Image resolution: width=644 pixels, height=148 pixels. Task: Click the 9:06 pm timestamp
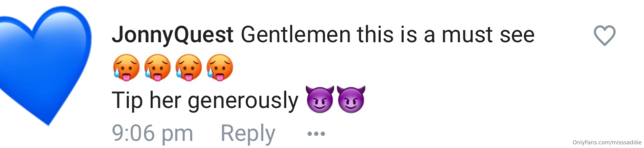(x=152, y=133)
